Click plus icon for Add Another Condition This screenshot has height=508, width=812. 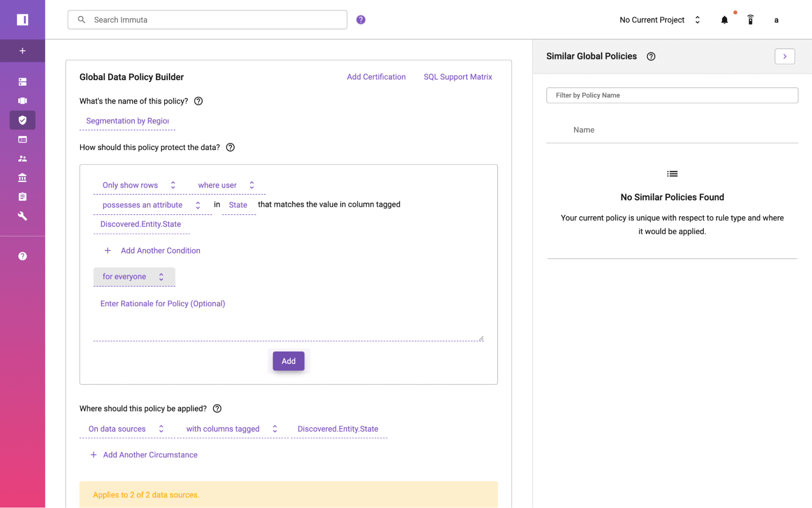108,251
